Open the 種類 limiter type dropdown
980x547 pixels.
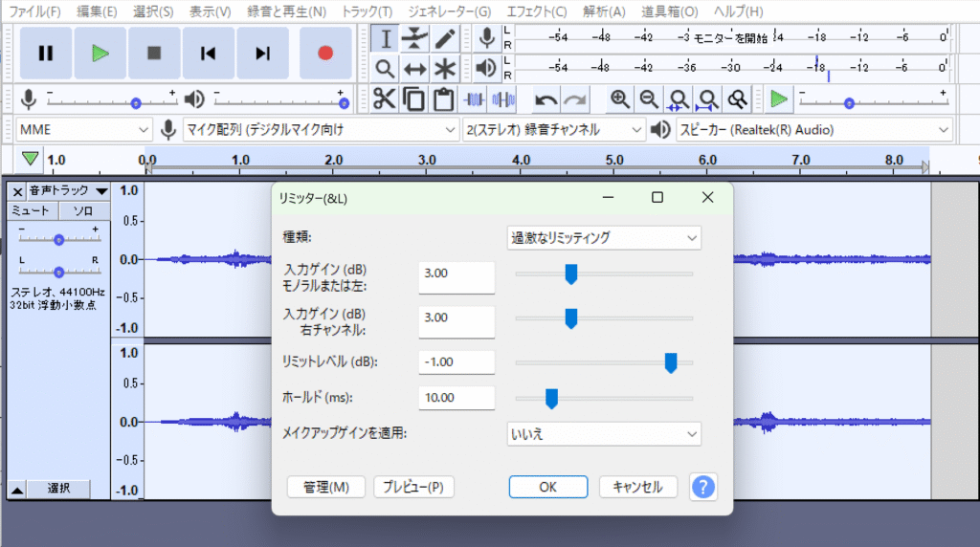(x=604, y=237)
